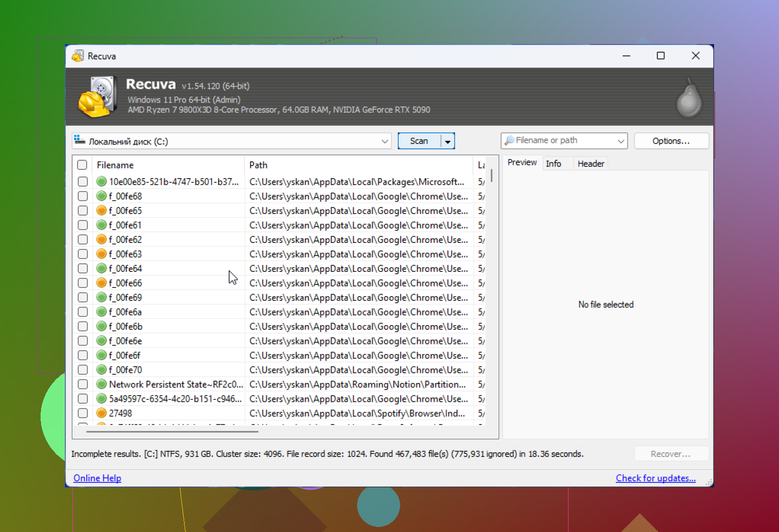779x532 pixels.
Task: Click the search magnifier icon in filter box
Action: [x=509, y=140]
